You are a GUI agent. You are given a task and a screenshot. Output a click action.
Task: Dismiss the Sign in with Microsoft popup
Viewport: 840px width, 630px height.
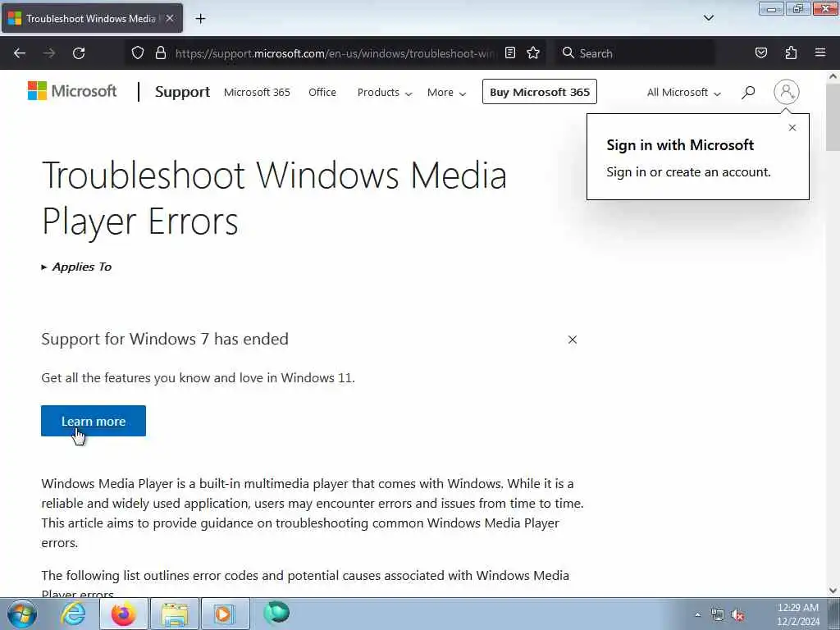(792, 127)
